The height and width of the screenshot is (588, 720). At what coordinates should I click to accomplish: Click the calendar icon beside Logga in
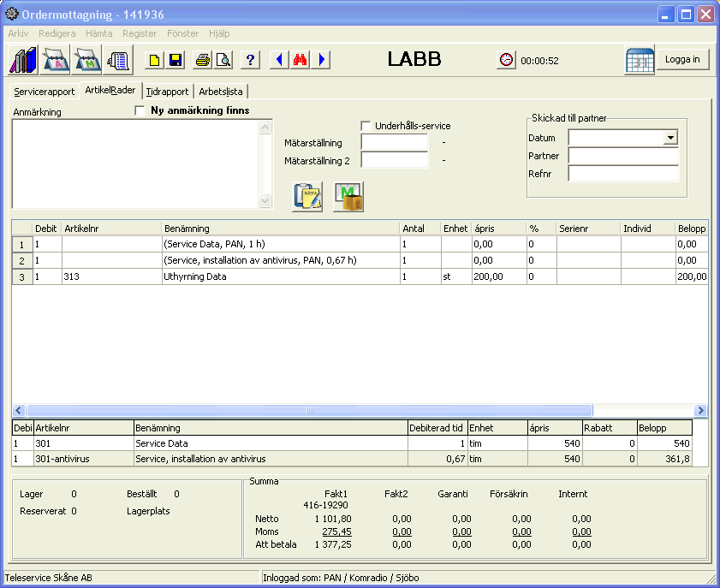click(x=640, y=61)
